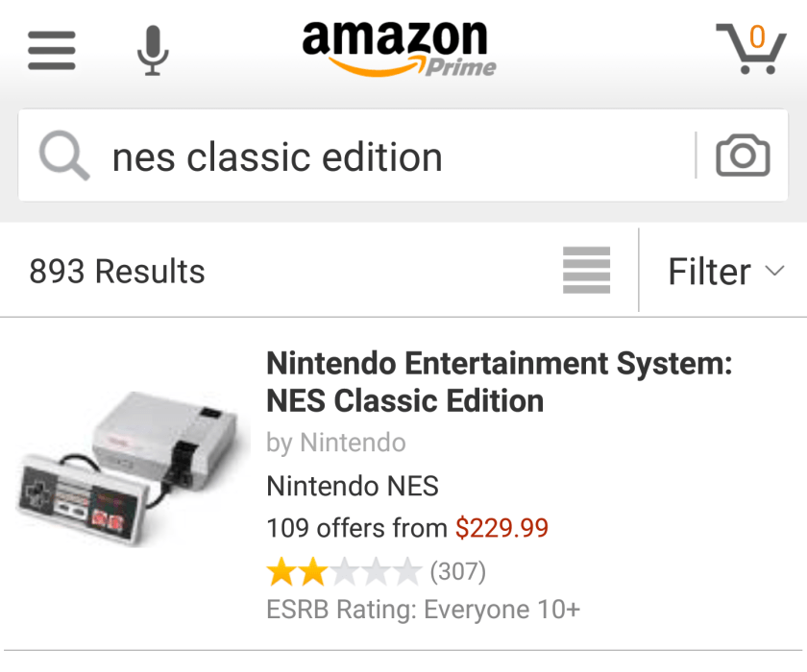807x672 pixels.
Task: Open the hamburger navigation menu
Action: click(x=52, y=50)
